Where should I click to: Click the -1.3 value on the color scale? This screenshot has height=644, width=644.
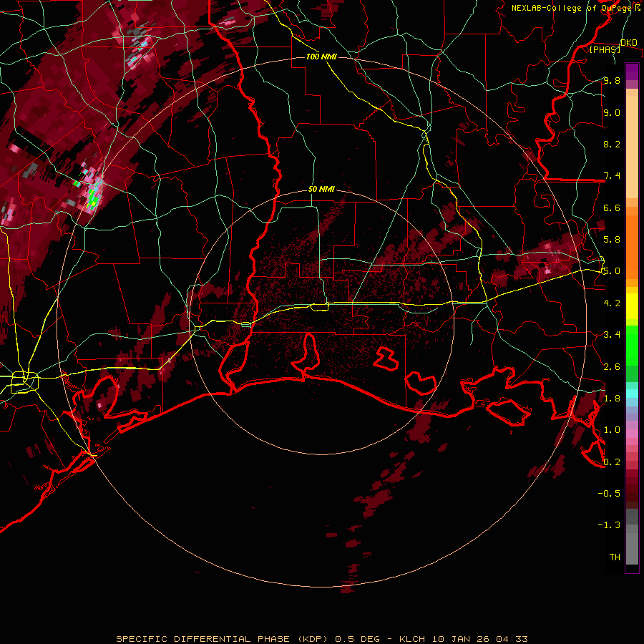pos(609,525)
